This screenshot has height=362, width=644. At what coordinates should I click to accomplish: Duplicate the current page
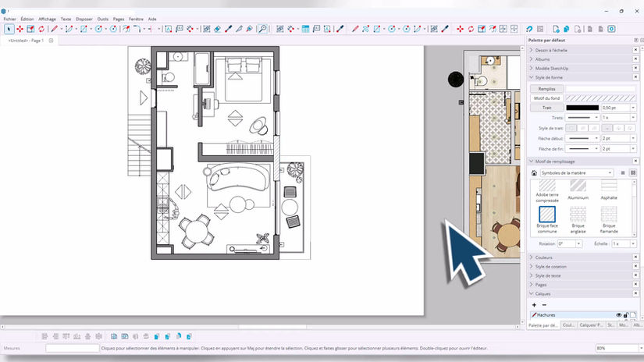[567, 29]
